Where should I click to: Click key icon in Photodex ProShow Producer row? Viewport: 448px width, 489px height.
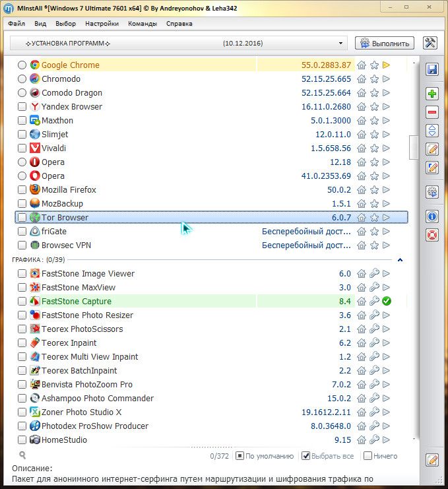[374, 426]
